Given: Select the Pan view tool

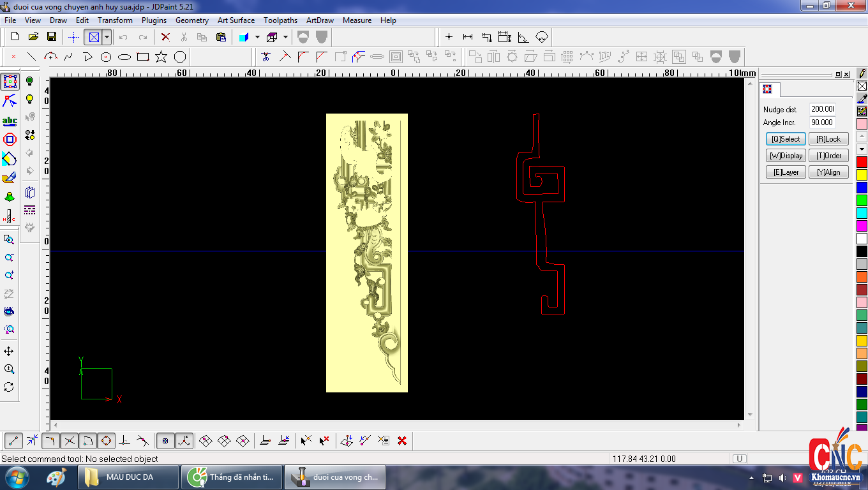Looking at the screenshot, I should click(9, 352).
